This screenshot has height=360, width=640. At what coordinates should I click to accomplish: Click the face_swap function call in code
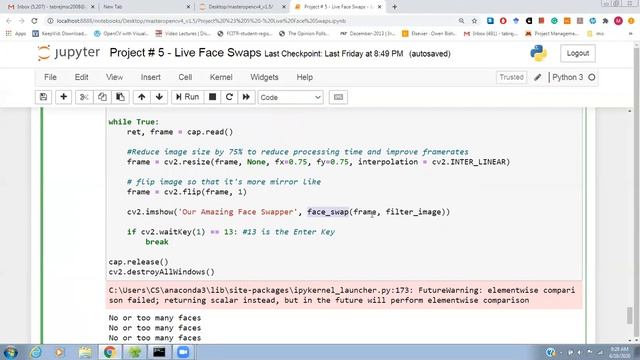pos(328,212)
